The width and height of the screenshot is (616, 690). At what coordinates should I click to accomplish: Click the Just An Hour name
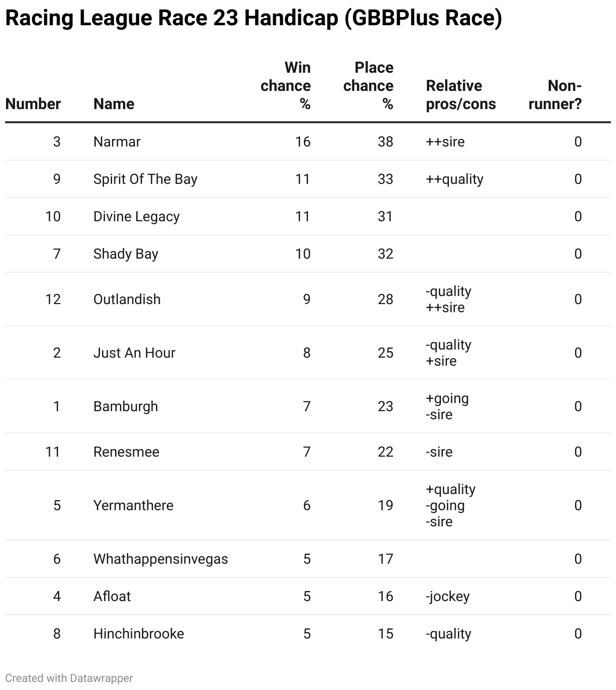coord(134,353)
